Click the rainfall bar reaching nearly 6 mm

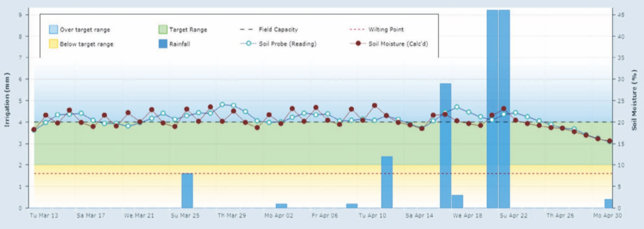click(x=446, y=146)
